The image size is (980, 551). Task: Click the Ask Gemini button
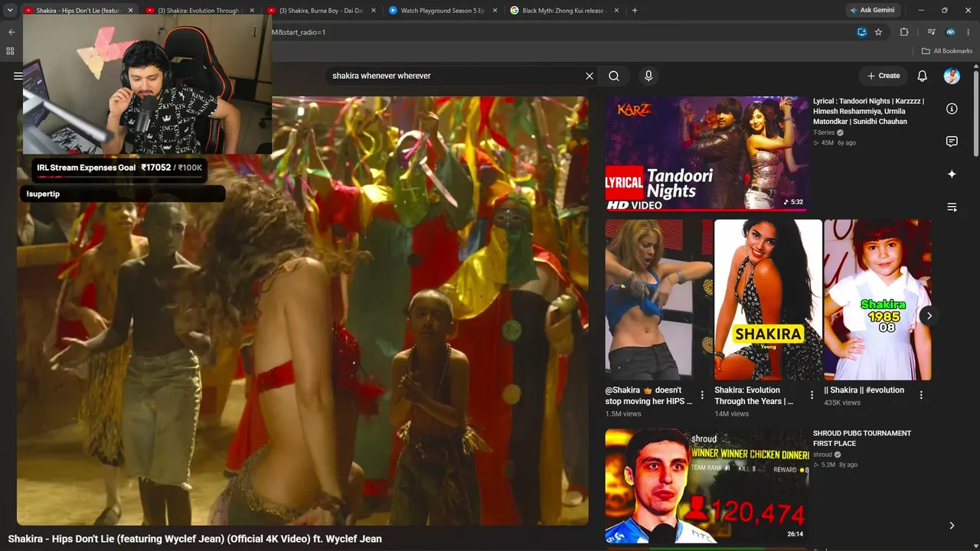coord(871,10)
